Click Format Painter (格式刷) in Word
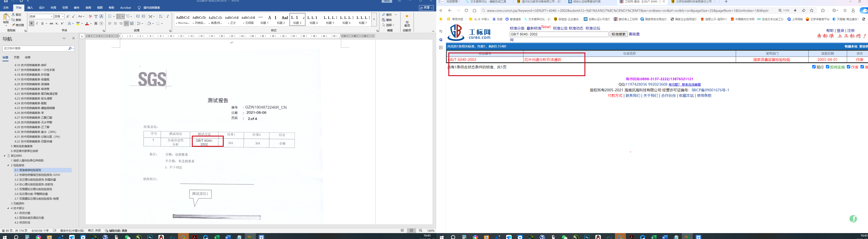Image resolution: width=868 pixels, height=239 pixels. [x=18, y=25]
